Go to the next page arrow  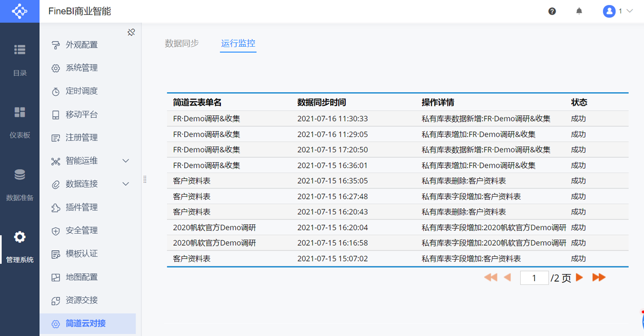tap(579, 277)
